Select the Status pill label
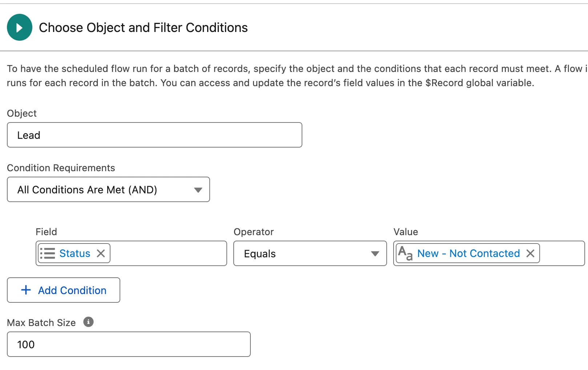Image resolution: width=588 pixels, height=370 pixels. [75, 253]
